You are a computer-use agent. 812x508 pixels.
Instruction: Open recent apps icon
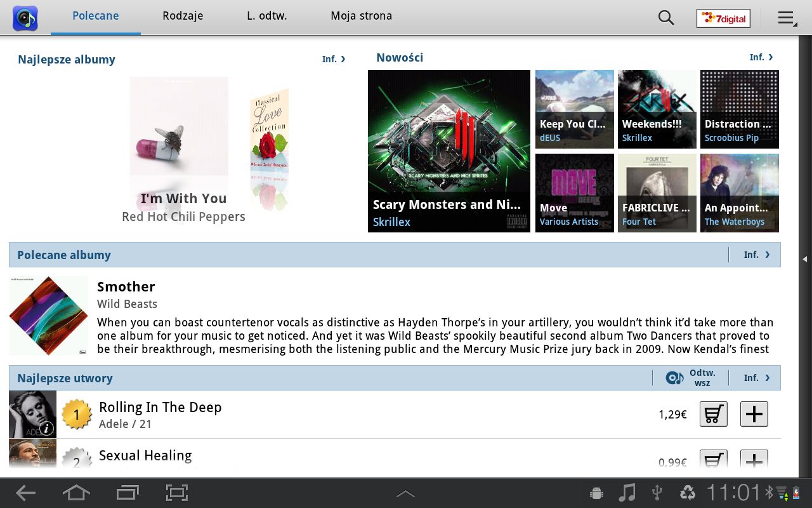click(x=128, y=493)
